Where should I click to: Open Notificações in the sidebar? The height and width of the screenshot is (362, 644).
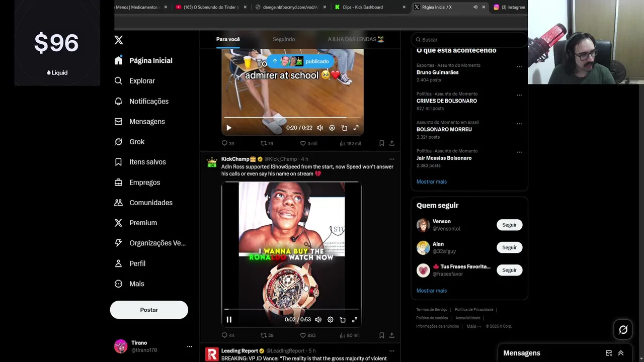click(141, 101)
